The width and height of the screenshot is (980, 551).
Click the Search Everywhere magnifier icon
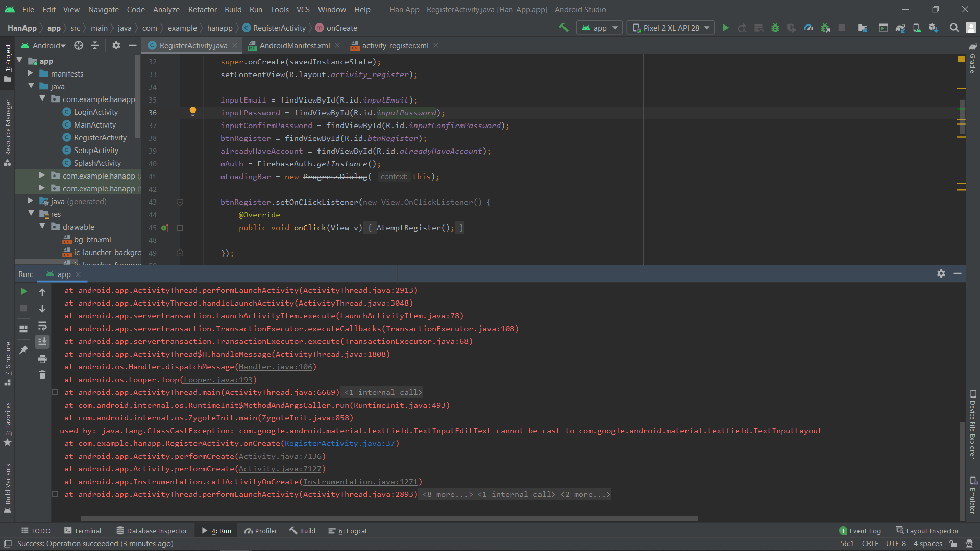point(954,28)
